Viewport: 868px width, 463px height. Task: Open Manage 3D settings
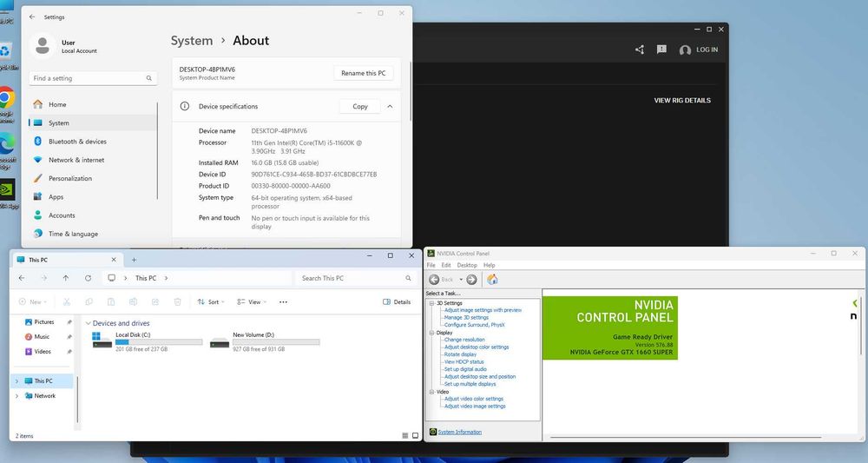click(466, 318)
